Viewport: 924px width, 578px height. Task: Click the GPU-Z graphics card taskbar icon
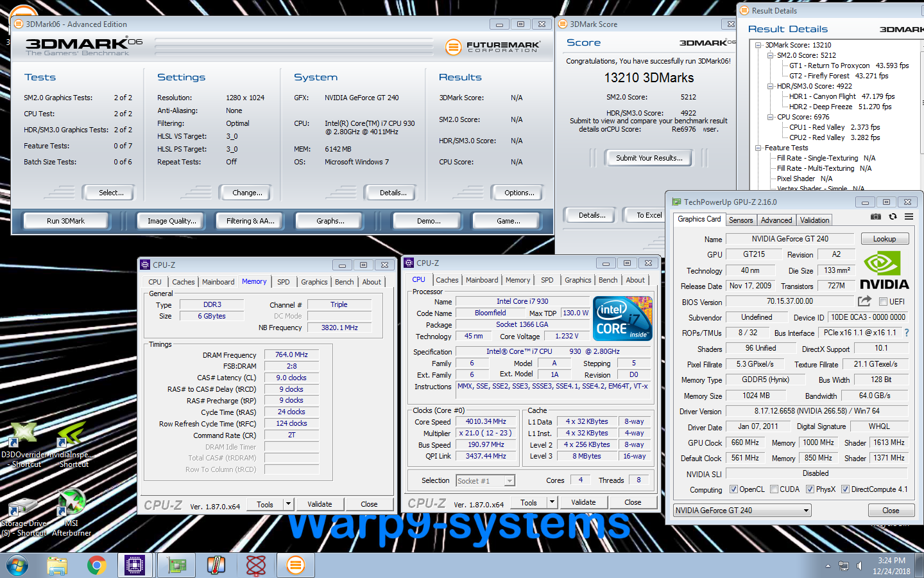(176, 565)
